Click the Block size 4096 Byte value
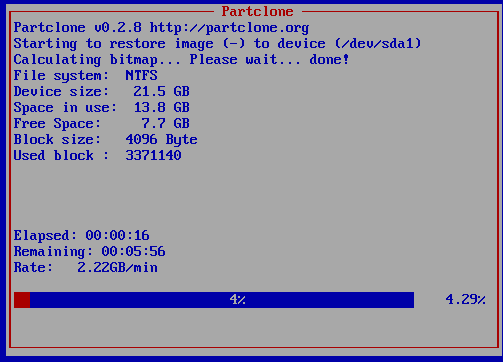The width and height of the screenshot is (503, 362). (x=161, y=140)
